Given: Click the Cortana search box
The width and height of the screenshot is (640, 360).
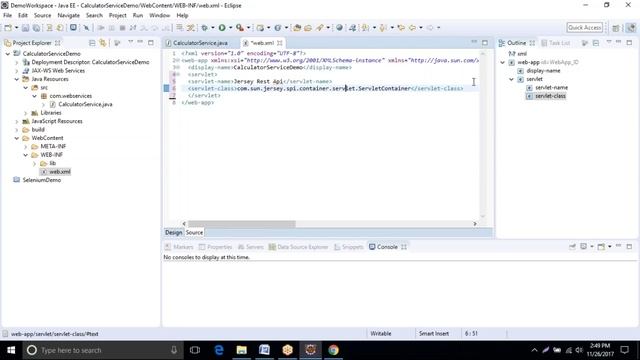Looking at the screenshot, I should point(101,350).
